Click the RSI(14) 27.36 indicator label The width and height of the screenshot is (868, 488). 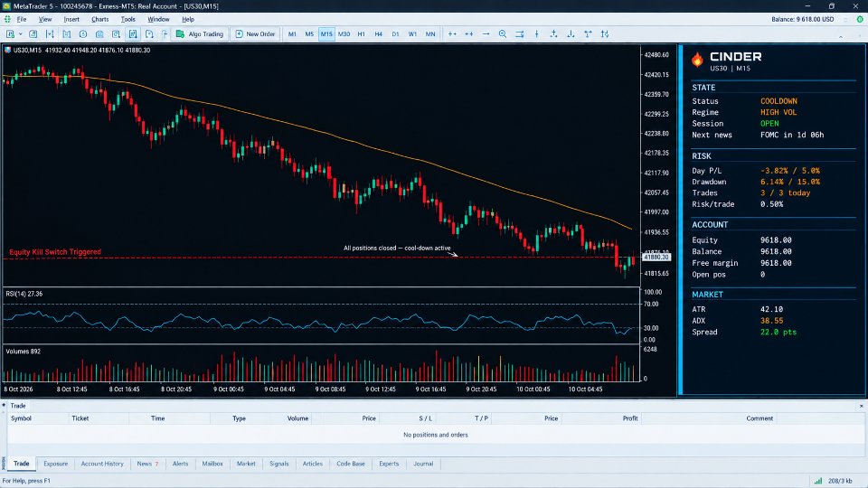[x=24, y=295]
